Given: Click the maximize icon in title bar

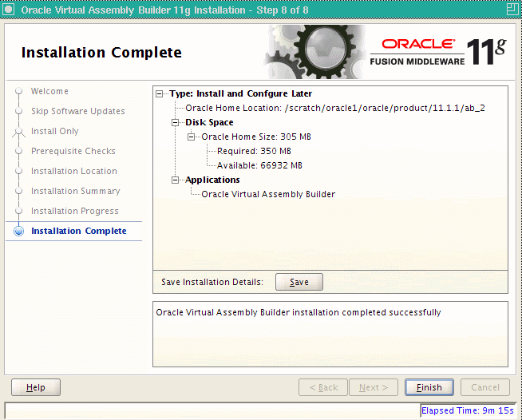Looking at the screenshot, I should [x=512, y=10].
